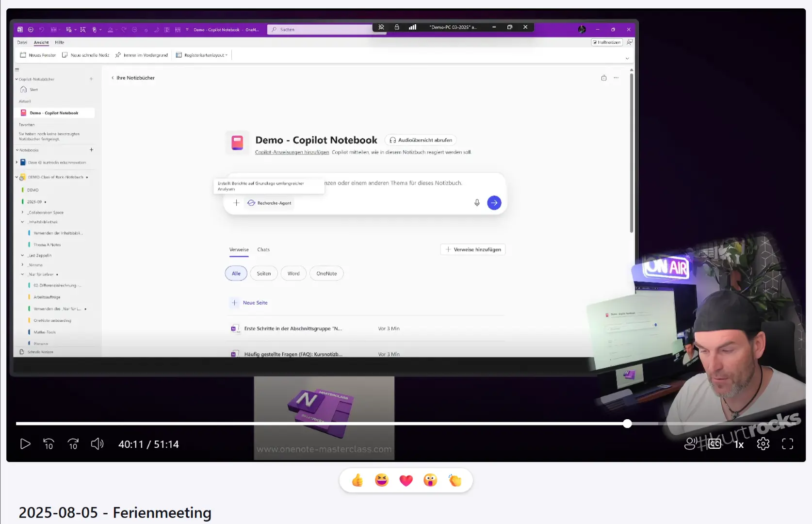This screenshot has height=524, width=812.
Task: Switch to the Chats tab
Action: pyautogui.click(x=263, y=250)
